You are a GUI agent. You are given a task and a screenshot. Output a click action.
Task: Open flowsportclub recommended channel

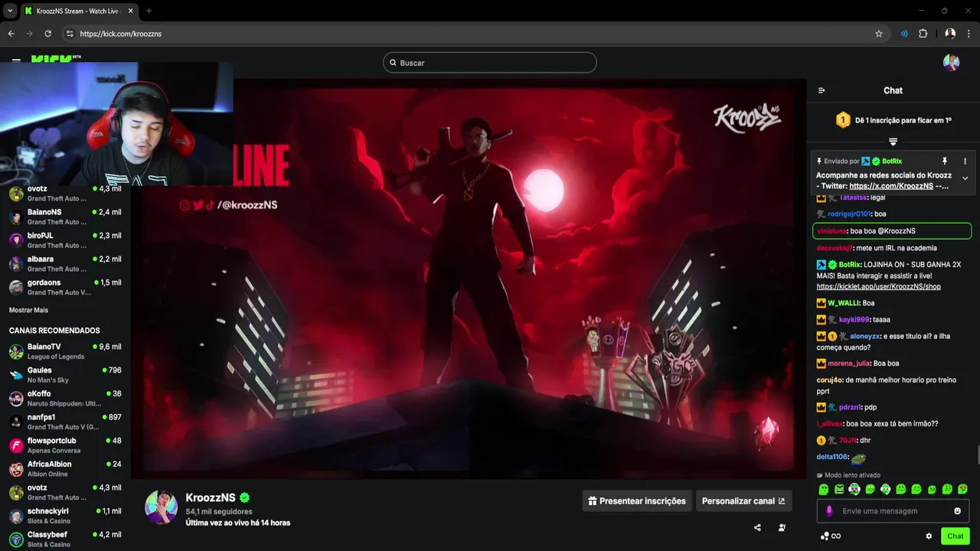click(65, 445)
